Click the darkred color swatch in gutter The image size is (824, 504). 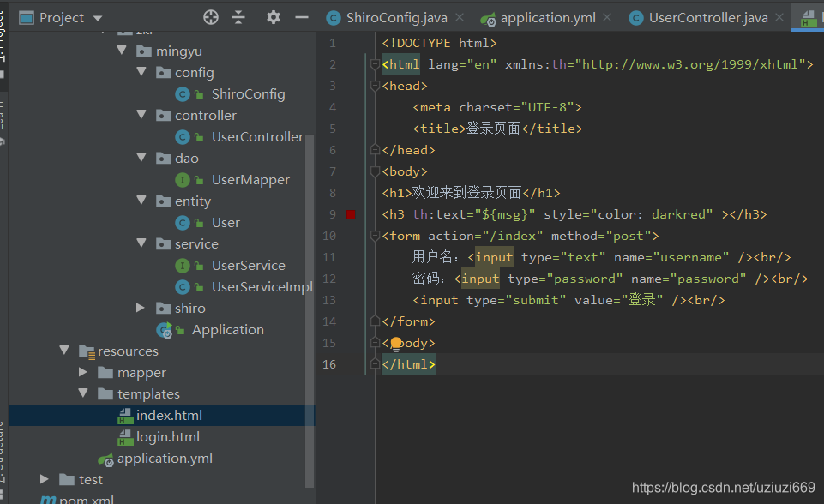coord(351,214)
